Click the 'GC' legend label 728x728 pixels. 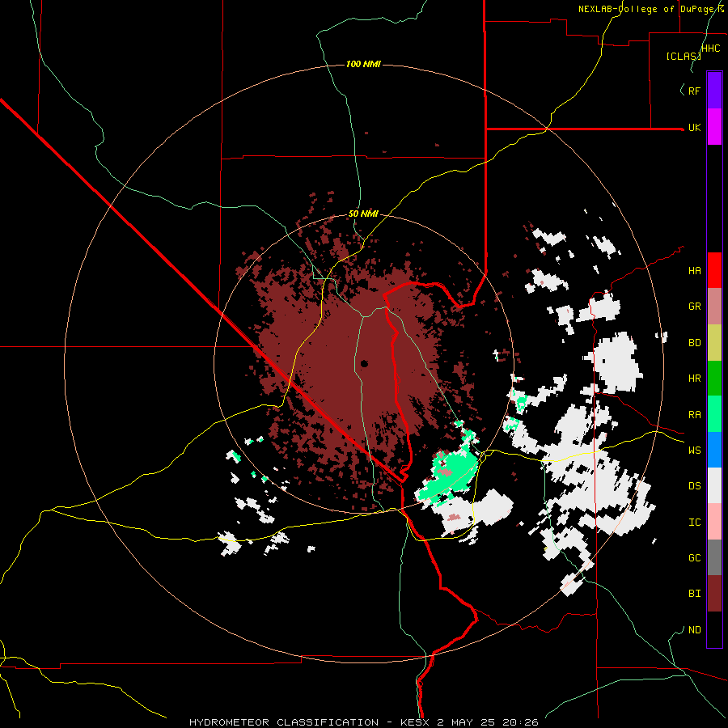694,558
